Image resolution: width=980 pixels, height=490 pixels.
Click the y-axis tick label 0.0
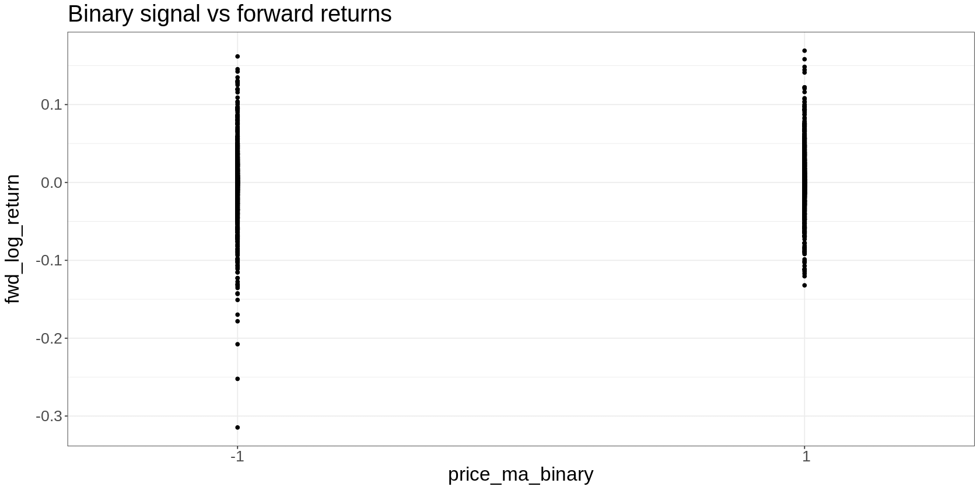[51, 183]
